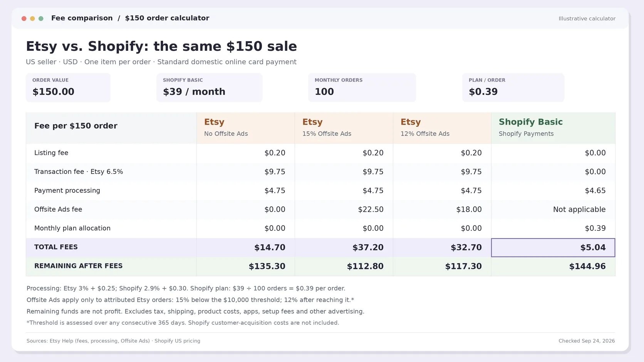
Task: Click the 'REMAINING AFTER FEES' row label
Action: [78, 266]
